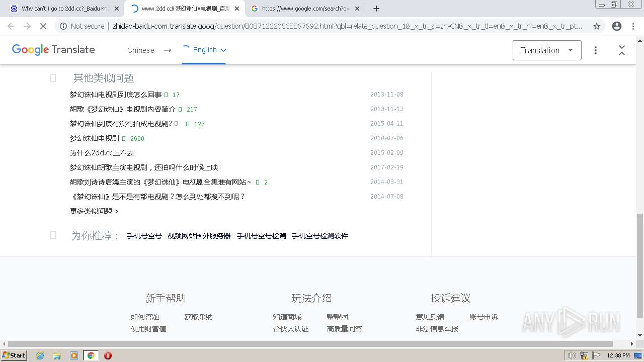Go back to previous page
This screenshot has height=362, width=644.
tap(11, 26)
